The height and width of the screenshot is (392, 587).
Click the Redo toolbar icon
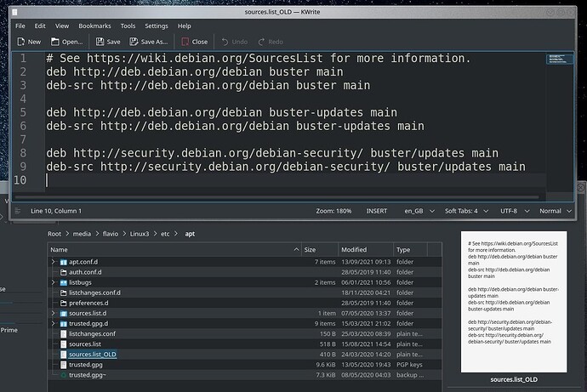click(x=261, y=41)
